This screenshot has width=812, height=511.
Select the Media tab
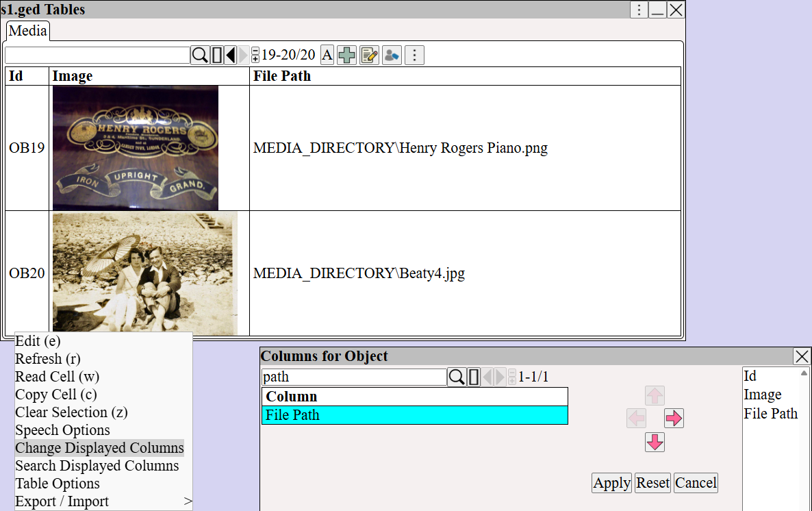[x=28, y=31]
